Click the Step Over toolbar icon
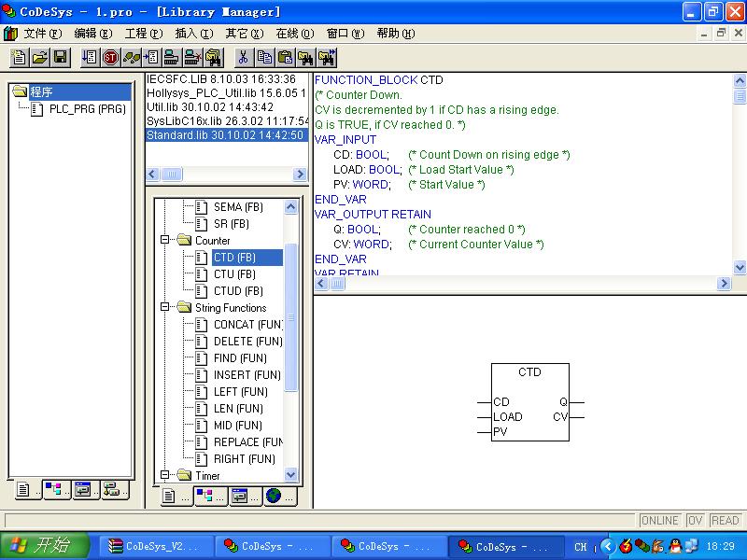 pos(151,58)
